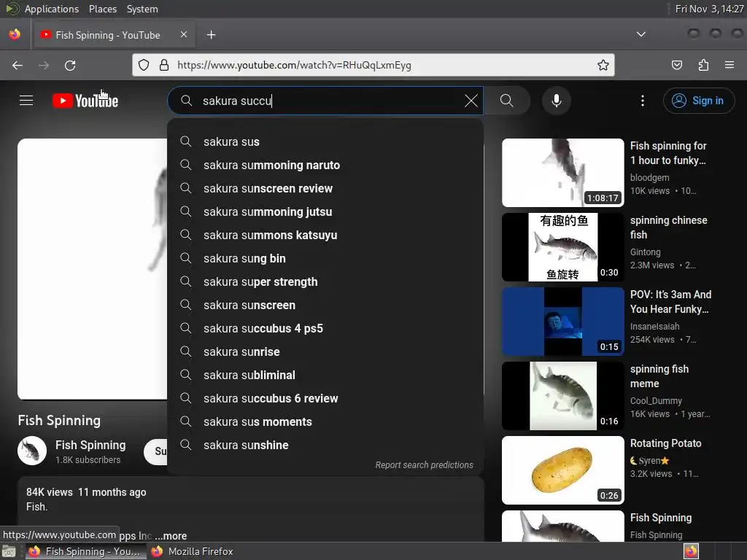Open the Firefox extensions icon

(703, 65)
